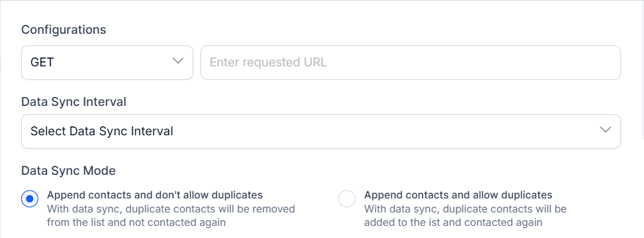The height and width of the screenshot is (238, 644).
Task: Click the Data Sync Interval chevron arrow
Action: (x=606, y=130)
